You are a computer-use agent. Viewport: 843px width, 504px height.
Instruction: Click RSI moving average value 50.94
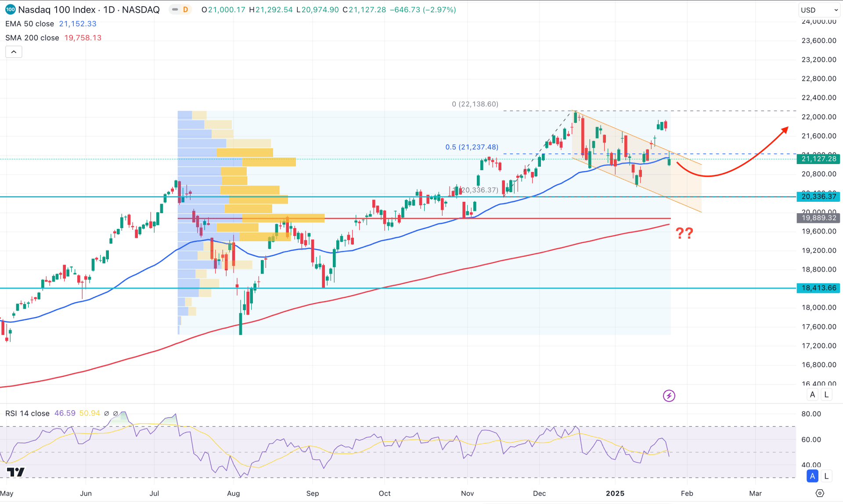(90, 413)
